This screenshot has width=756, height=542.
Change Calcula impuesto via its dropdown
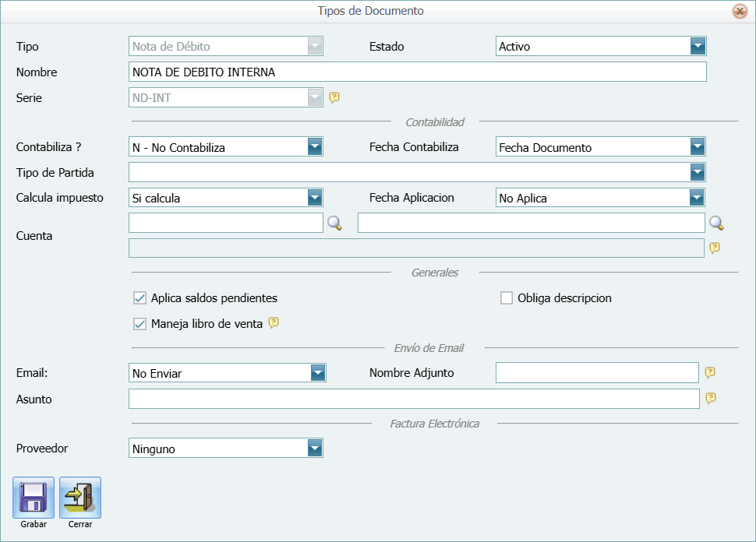pyautogui.click(x=315, y=198)
